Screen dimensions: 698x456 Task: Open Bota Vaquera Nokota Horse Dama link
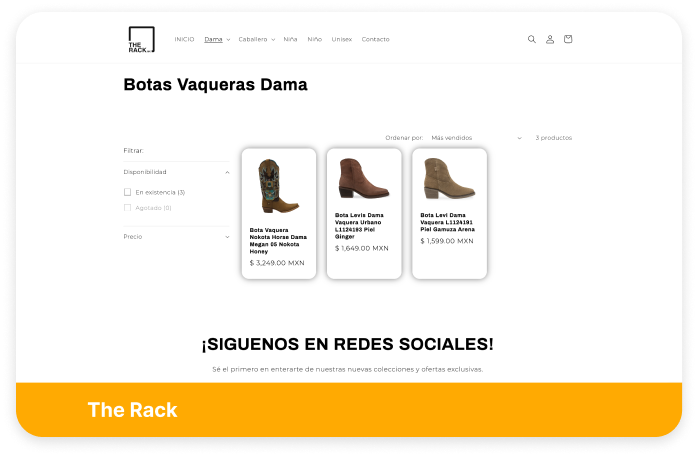pyautogui.click(x=278, y=240)
